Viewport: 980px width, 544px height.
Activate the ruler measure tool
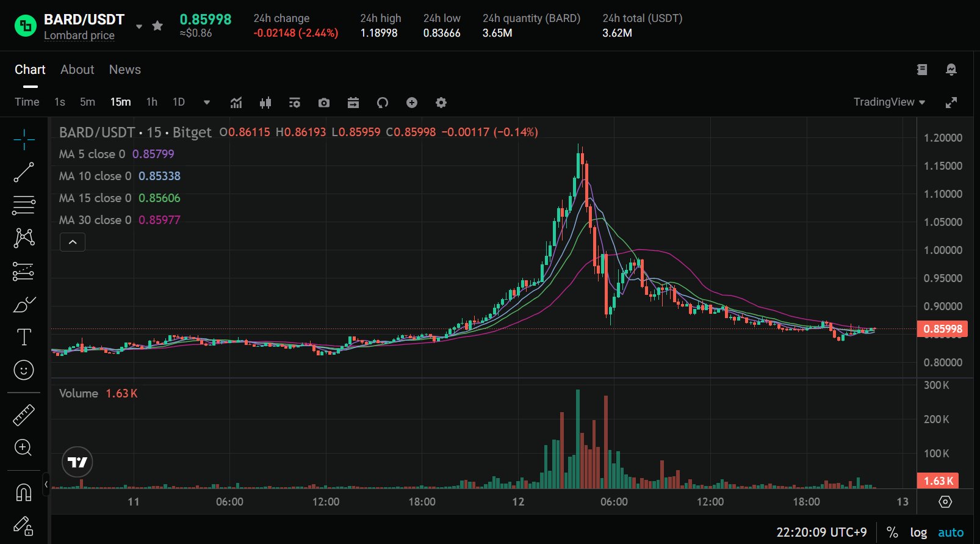24,415
